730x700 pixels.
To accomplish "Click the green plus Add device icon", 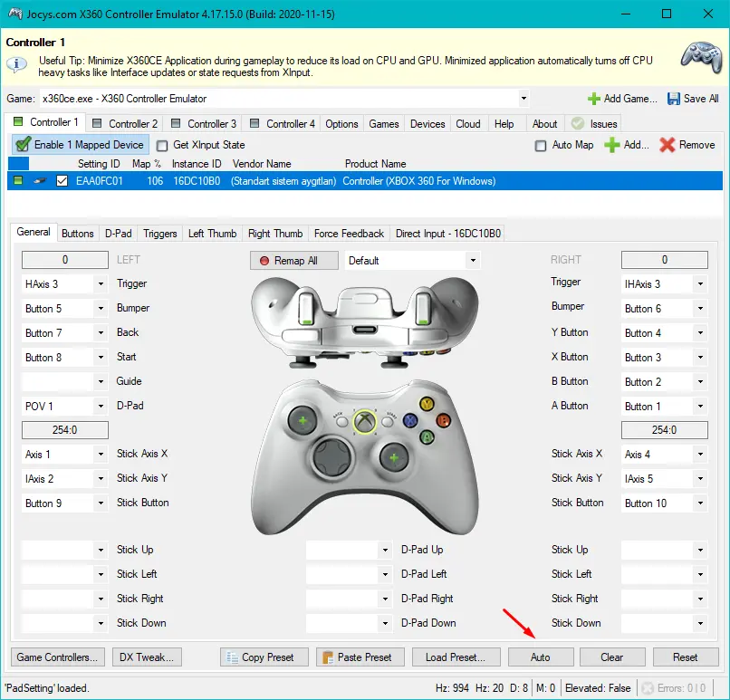I will [611, 145].
